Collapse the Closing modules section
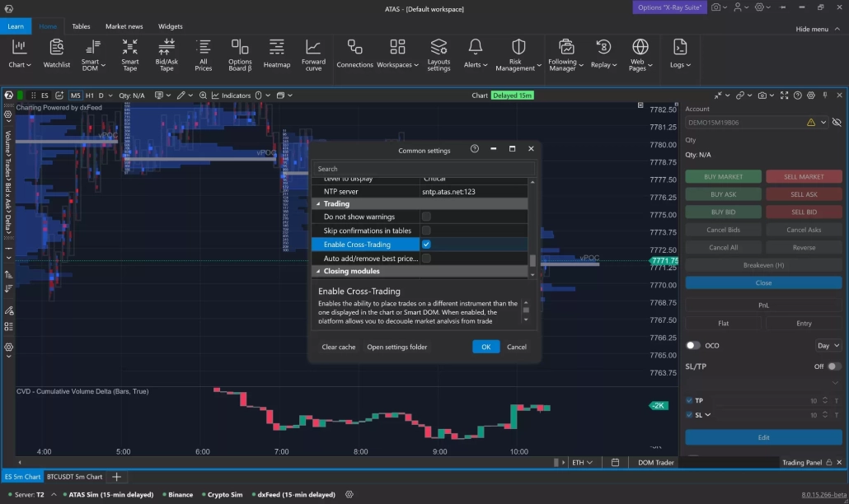Image resolution: width=849 pixels, height=504 pixels. 318,271
